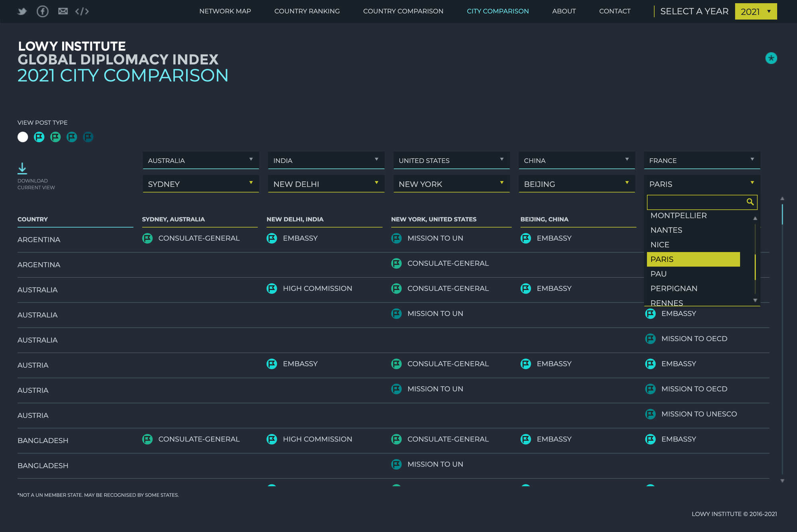This screenshot has width=797, height=532.
Task: Open the United States country dropdown
Action: [452, 160]
